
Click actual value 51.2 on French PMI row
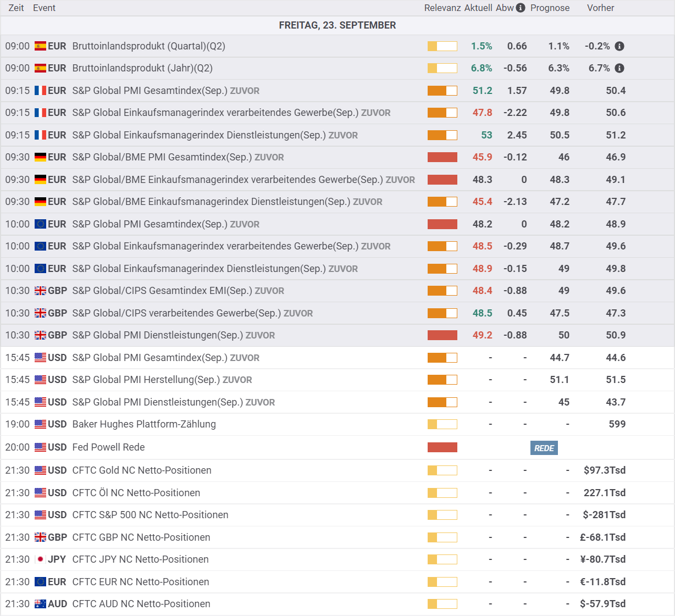[483, 91]
